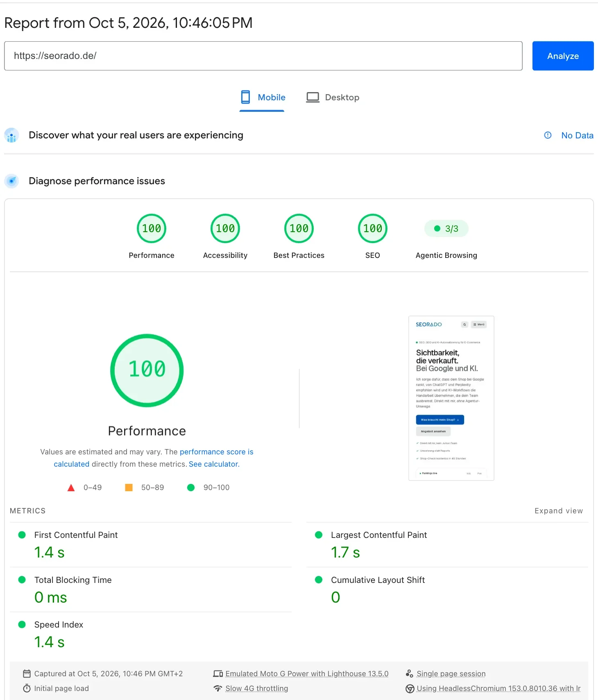Viewport: 598px width, 700px height.
Task: Open the See calculator link
Action: pyautogui.click(x=213, y=464)
